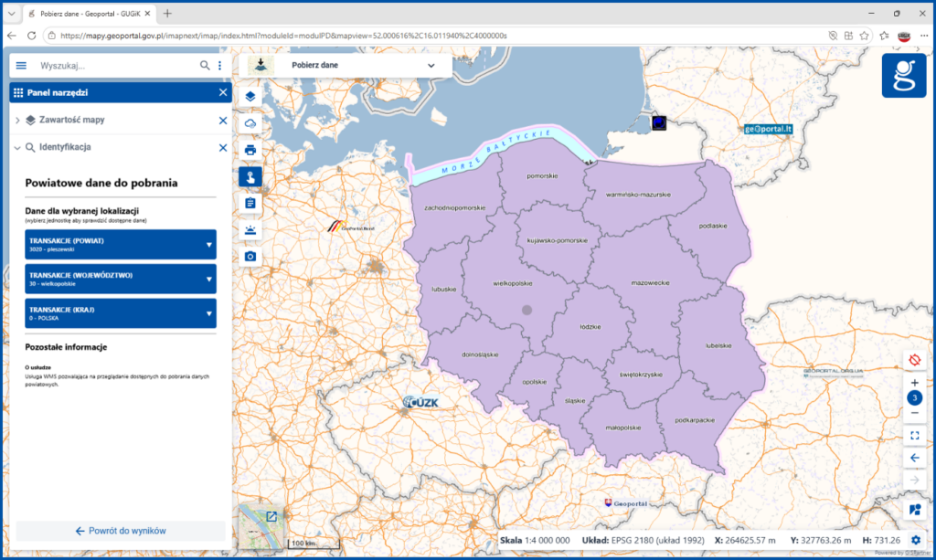
Task: Open a new browser tab
Action: 168,13
